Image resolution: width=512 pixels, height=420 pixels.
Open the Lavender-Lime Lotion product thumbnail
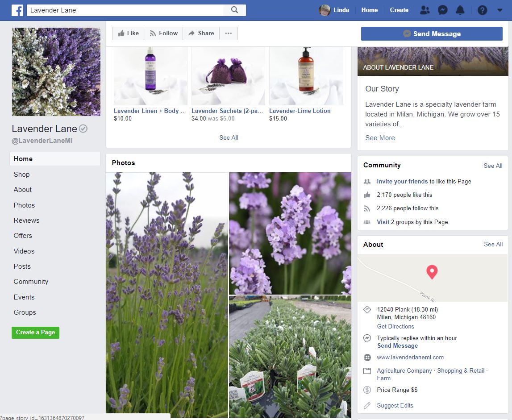(x=306, y=76)
